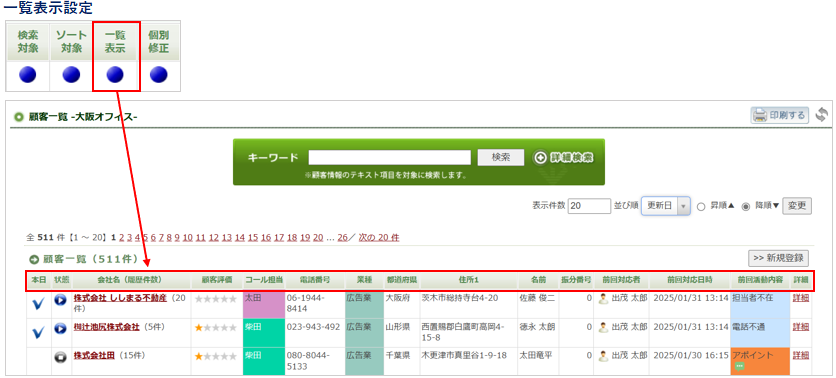The image size is (836, 378).
Task: Open 株式会社田 company link
Action: point(94,355)
